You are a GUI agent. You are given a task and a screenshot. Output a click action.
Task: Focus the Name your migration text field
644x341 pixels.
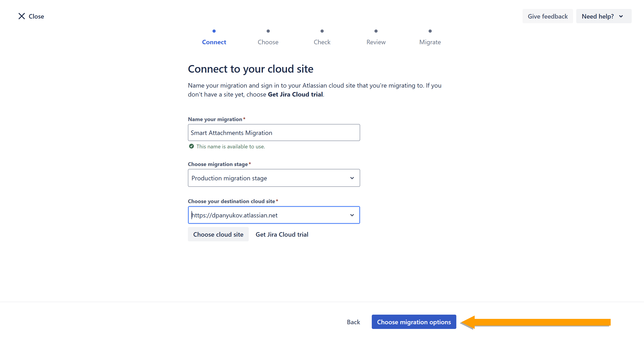tap(274, 133)
